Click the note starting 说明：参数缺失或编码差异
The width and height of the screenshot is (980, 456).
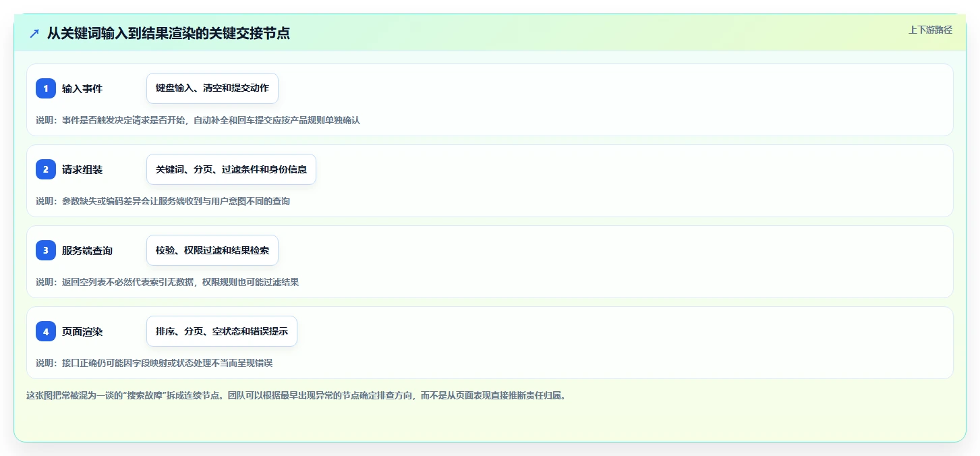[x=163, y=201]
